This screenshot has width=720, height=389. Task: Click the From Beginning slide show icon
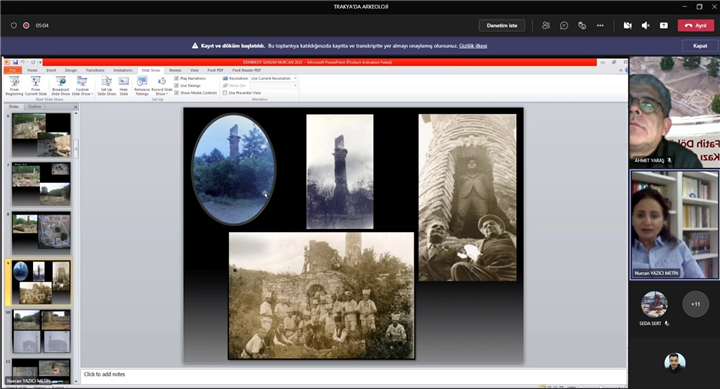pos(14,86)
